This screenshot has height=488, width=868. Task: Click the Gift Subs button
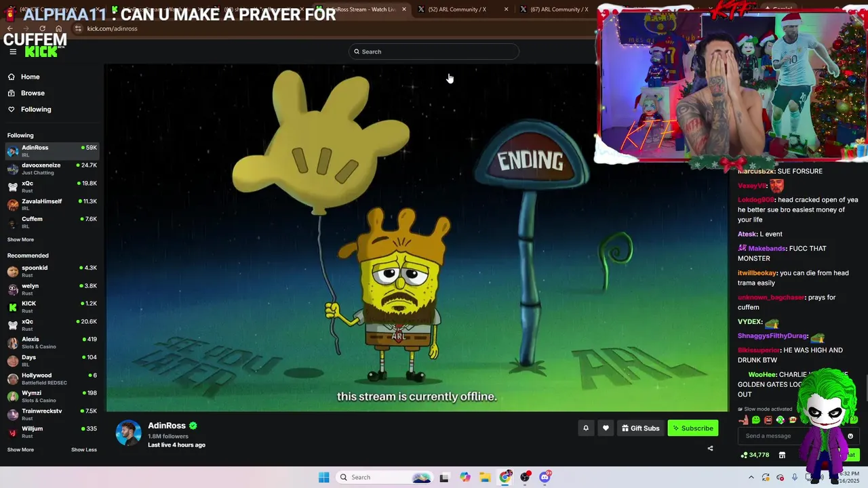640,428
